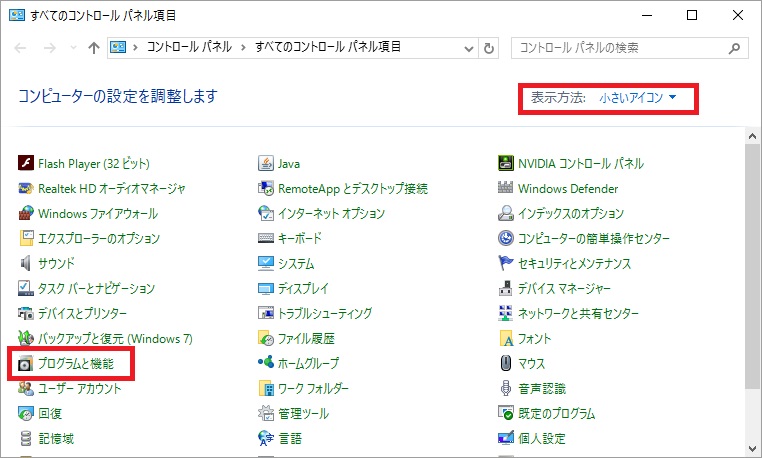Viewport: 762px width, 458px height.
Task: Open ワーク フォルダー link
Action: click(x=313, y=388)
